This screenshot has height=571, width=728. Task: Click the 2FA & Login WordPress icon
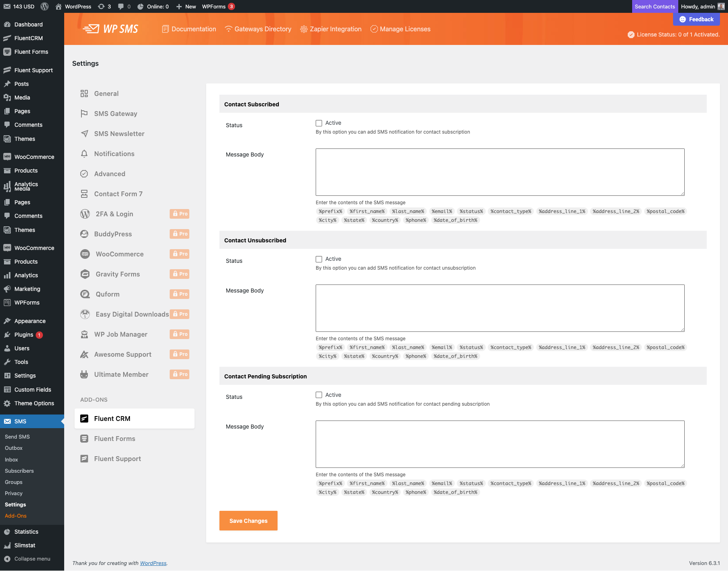coord(85,214)
